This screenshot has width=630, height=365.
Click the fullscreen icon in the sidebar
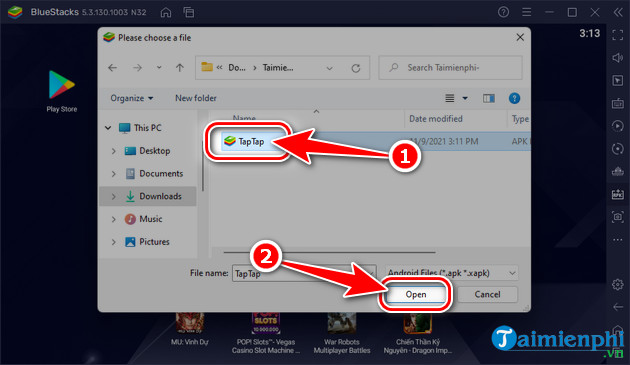618,35
